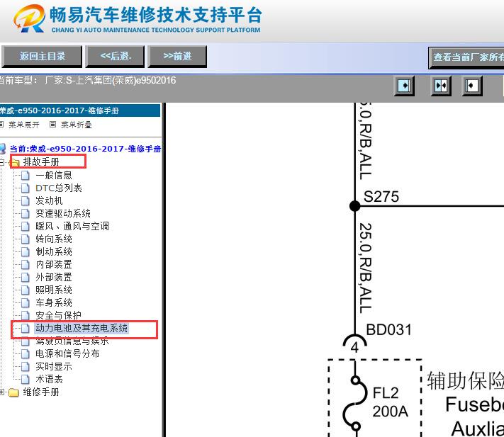Screen dimensions: 504x437
Task: Click the page icon beside 动力电池及其充电系统
Action: click(x=25, y=329)
